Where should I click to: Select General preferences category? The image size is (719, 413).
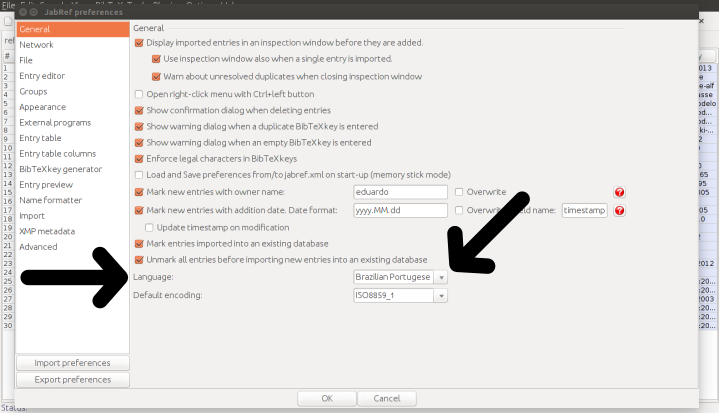[73, 29]
